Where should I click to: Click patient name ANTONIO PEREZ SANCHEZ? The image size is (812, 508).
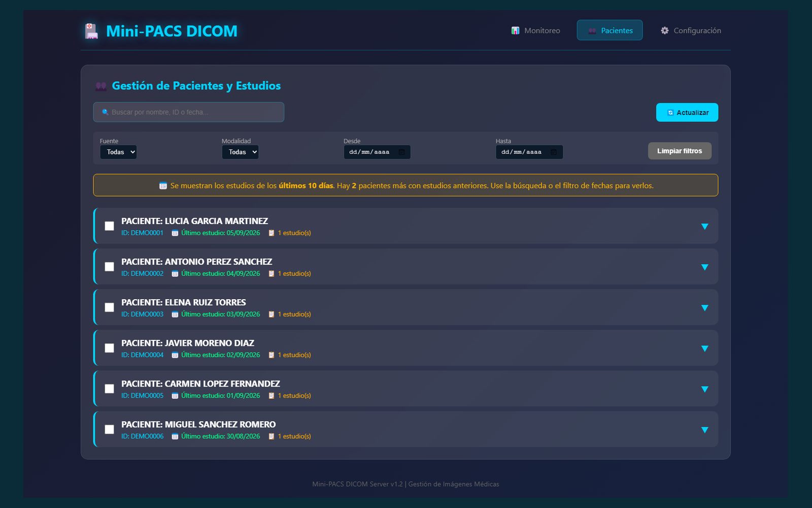point(218,262)
